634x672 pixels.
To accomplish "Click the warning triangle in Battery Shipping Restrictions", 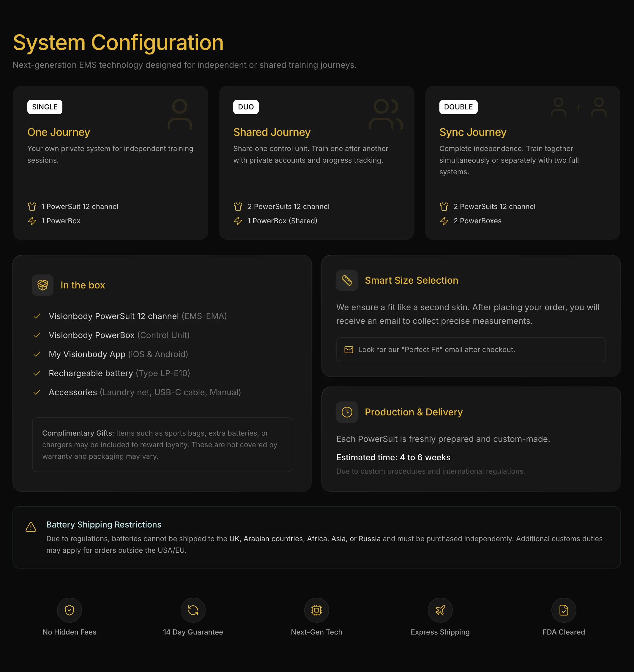I will [31, 527].
